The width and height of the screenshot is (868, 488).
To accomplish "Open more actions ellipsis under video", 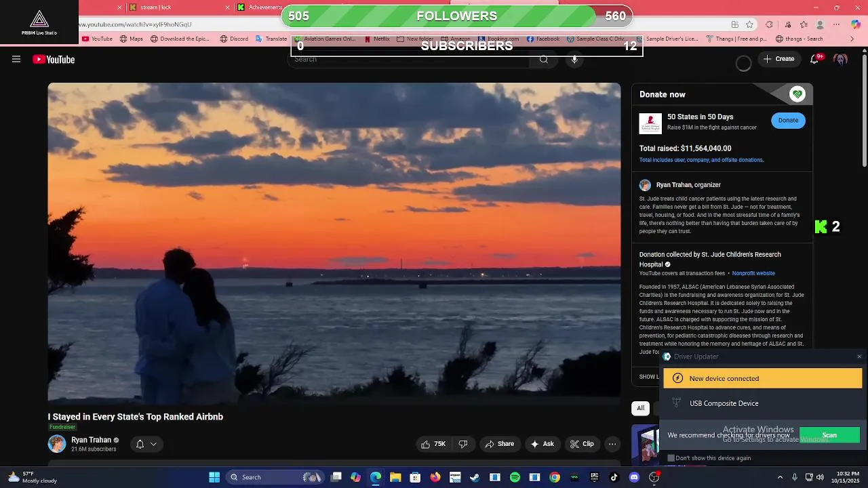I will pyautogui.click(x=612, y=444).
